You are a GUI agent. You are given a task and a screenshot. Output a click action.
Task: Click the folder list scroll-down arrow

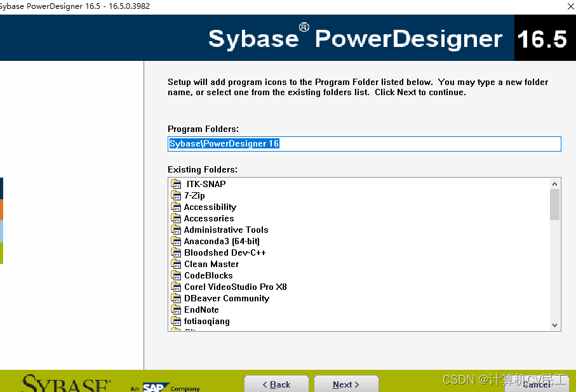pyautogui.click(x=554, y=325)
